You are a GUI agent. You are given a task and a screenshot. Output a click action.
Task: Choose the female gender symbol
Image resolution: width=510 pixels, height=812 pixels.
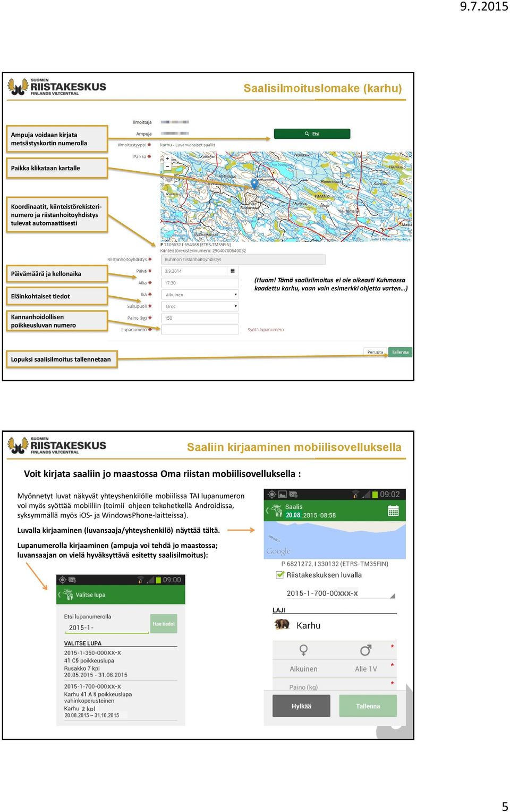click(303, 650)
